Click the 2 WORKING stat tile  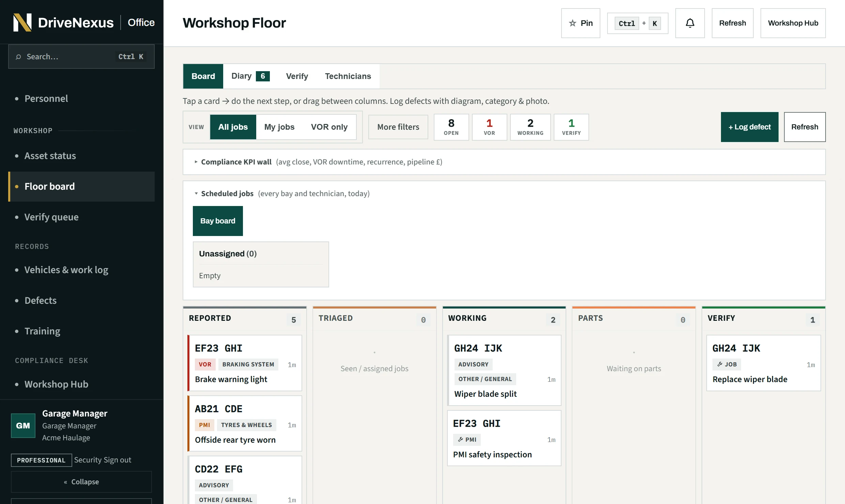tap(530, 127)
